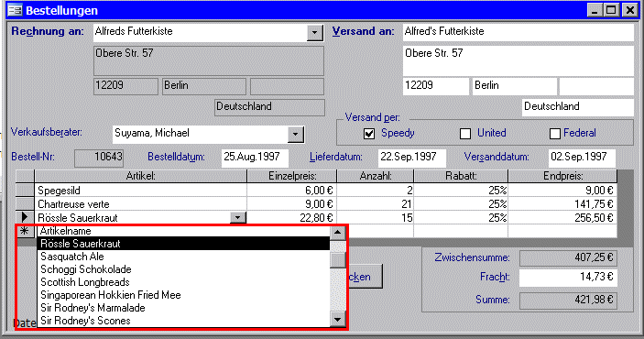
Task: Pick Schoggi Schokolade from the list
Action: (183, 269)
